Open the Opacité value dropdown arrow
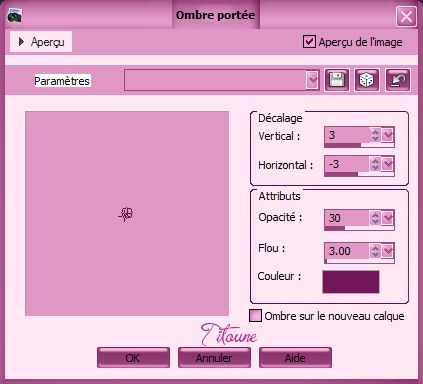The width and height of the screenshot is (423, 384). [x=388, y=218]
